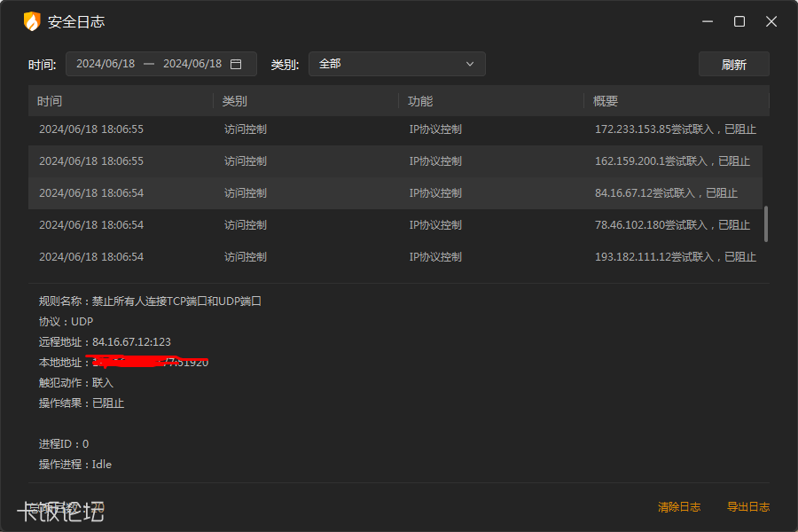Select log row for 193.182.111.12
This screenshot has width=798, height=532.
tap(395, 257)
